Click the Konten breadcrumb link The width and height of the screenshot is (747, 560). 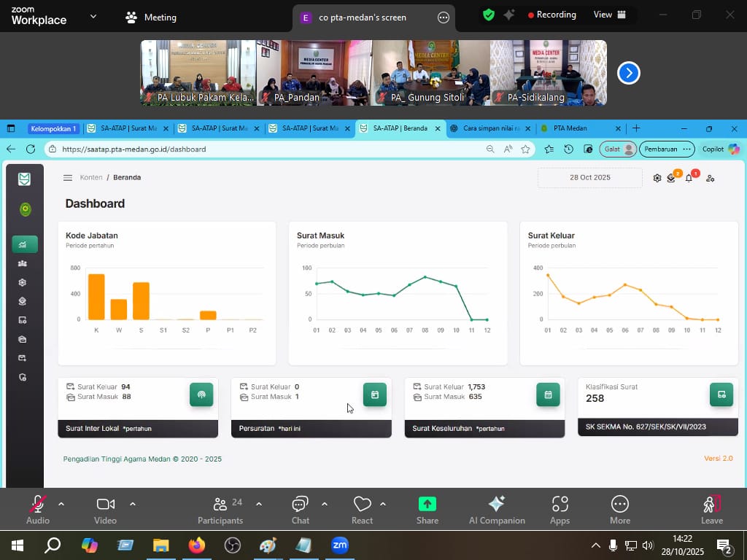pyautogui.click(x=91, y=178)
